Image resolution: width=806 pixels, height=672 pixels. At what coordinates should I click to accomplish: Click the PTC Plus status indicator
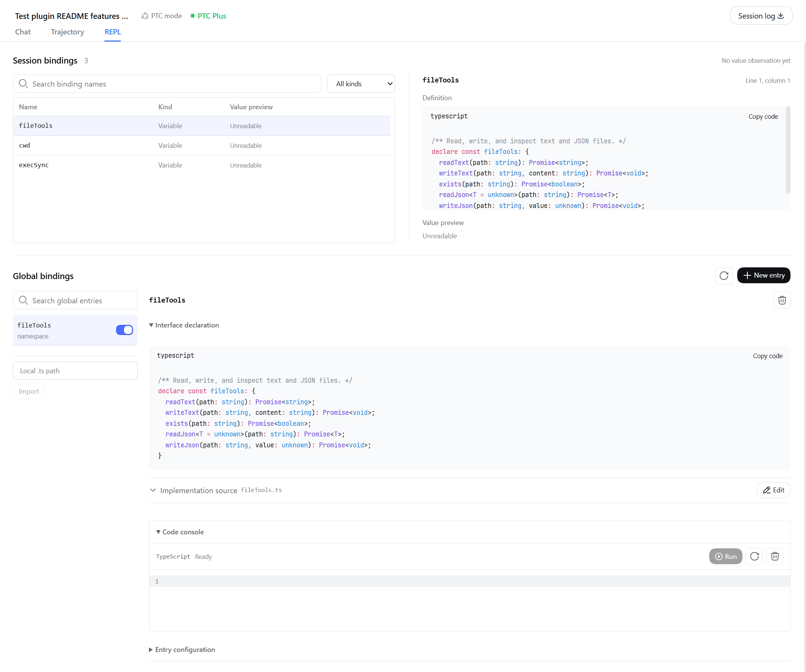coord(208,16)
